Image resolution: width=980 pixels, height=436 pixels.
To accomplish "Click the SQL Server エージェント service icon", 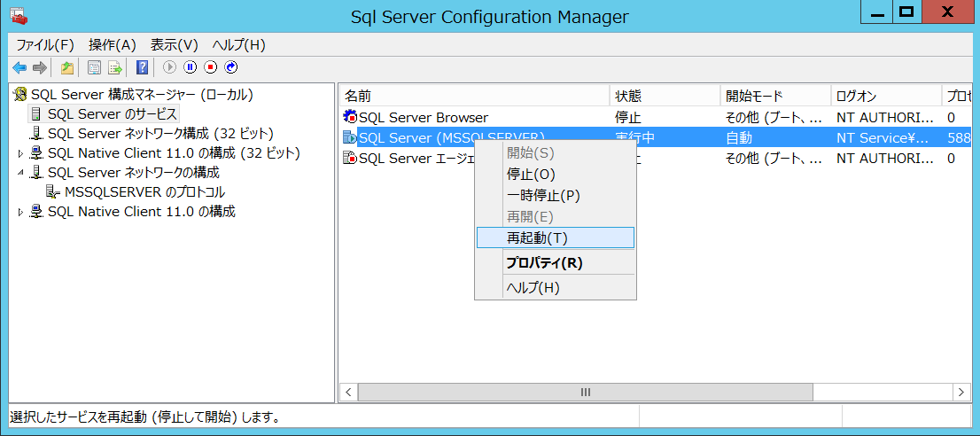I will 350,158.
